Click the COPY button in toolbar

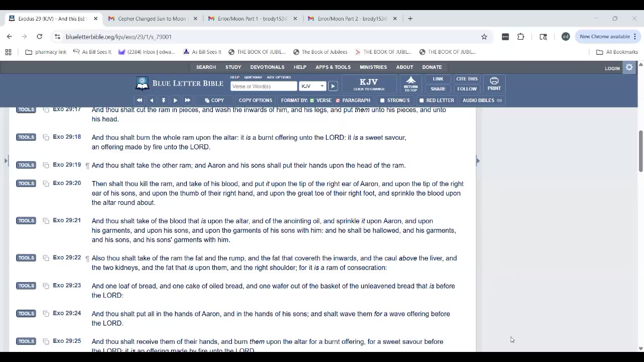point(214,100)
